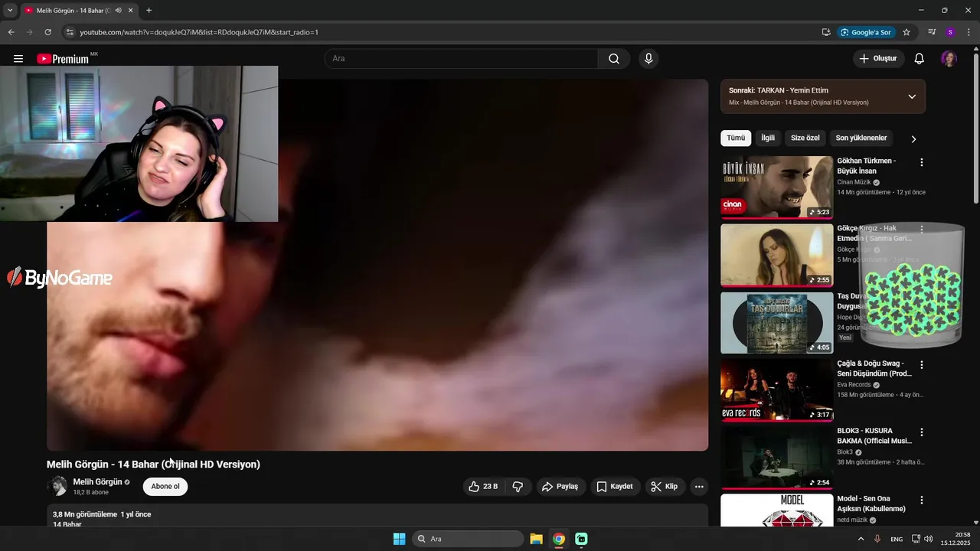The image size is (980, 551).
Task: Open Chrome profile S avatar
Action: tap(950, 32)
